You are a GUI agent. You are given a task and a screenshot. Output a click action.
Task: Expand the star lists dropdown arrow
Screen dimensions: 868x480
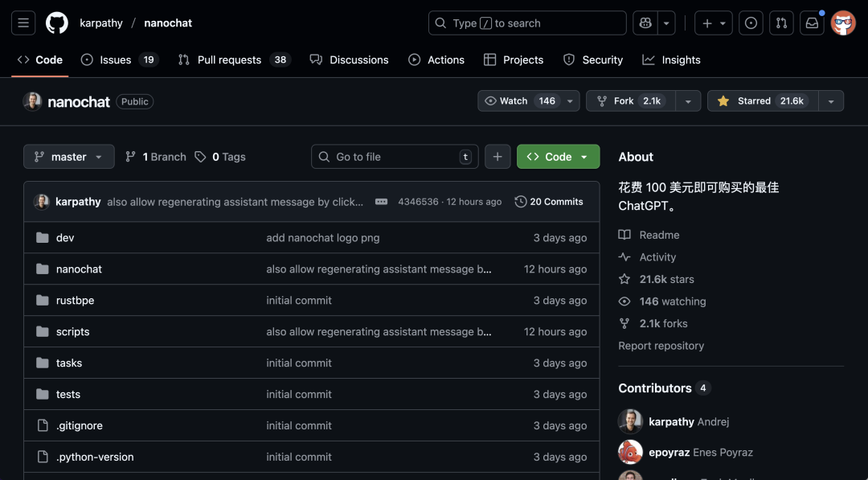pyautogui.click(x=830, y=101)
